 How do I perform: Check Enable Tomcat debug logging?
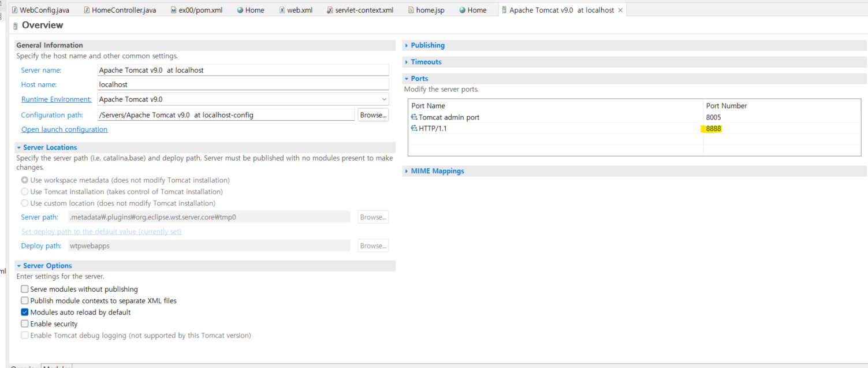(25, 335)
